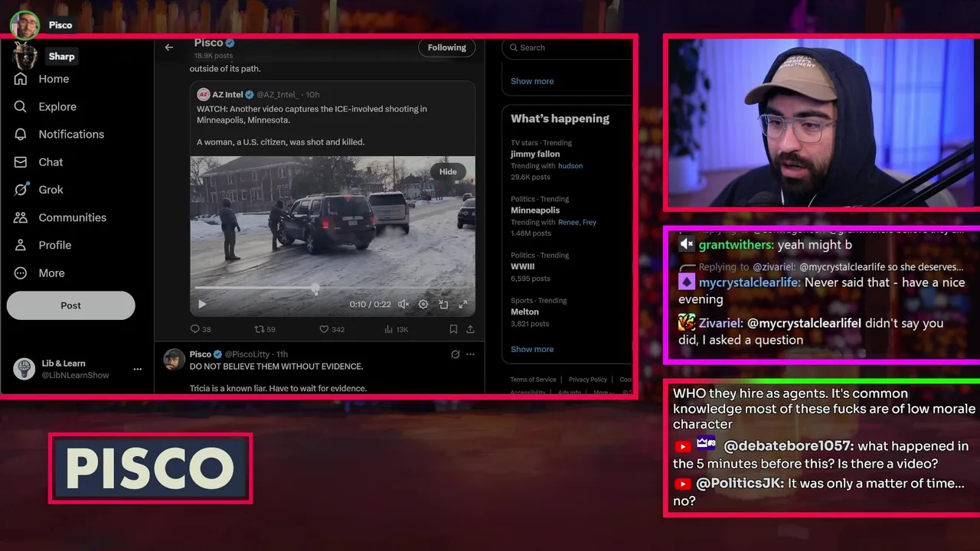This screenshot has width=980, height=551.
Task: Click the Renee trending link
Action: click(x=568, y=223)
